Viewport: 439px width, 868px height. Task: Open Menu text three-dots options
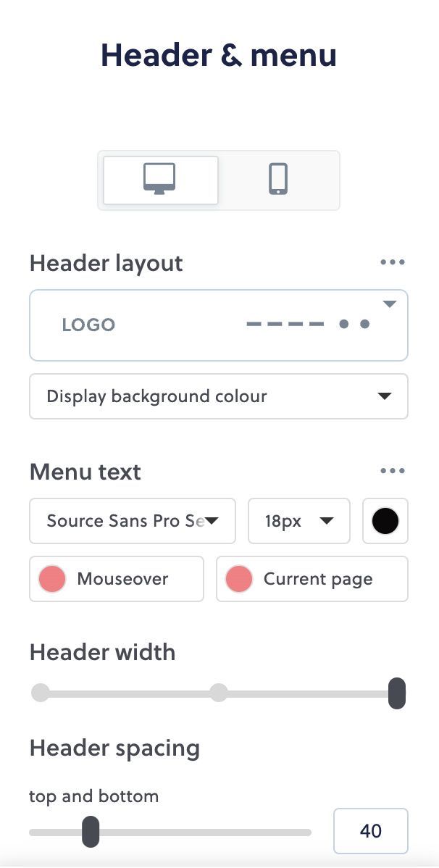(x=393, y=471)
